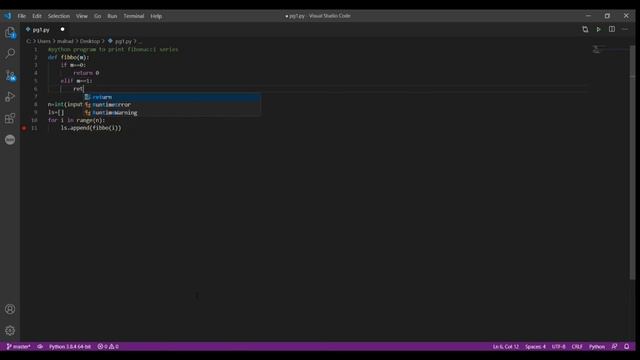Screen dimensions: 640x360
Task: Close the unsaved pg1.py tab dot
Action: pos(62,29)
